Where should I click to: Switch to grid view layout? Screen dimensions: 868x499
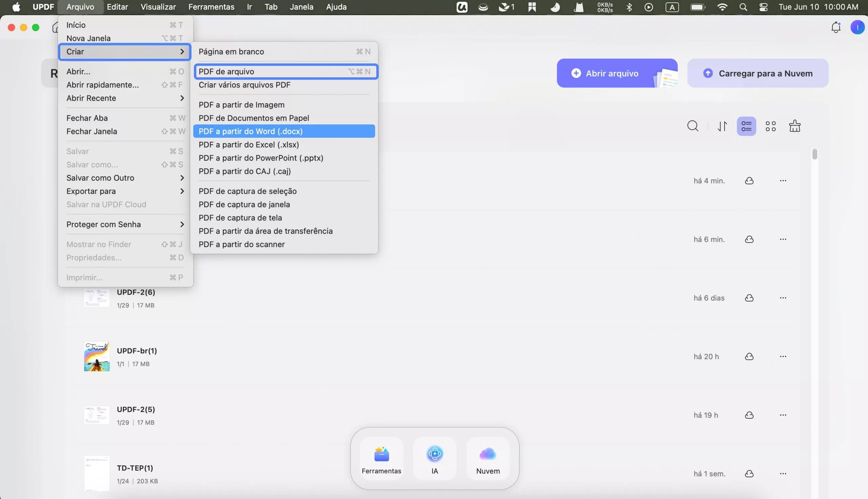(x=771, y=126)
